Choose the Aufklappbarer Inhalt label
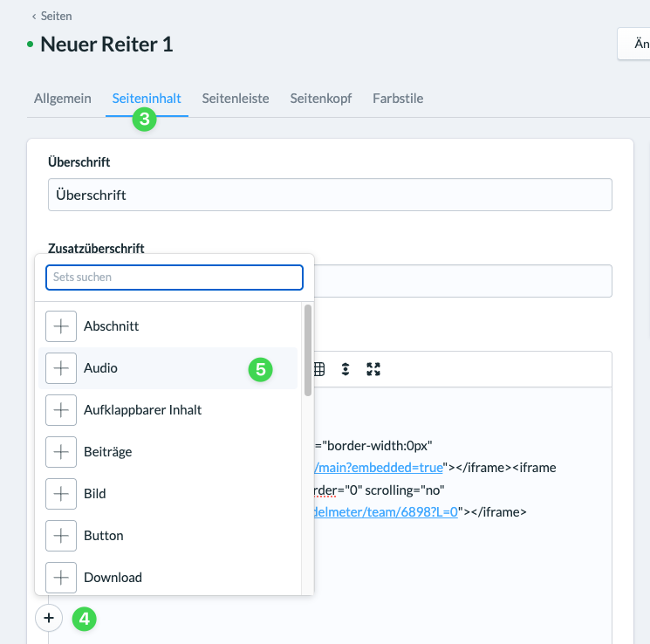 142,410
